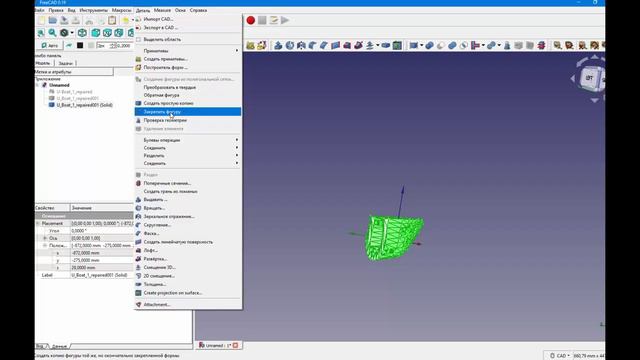Open the Offset tool dropdown arrow

coord(378,45)
